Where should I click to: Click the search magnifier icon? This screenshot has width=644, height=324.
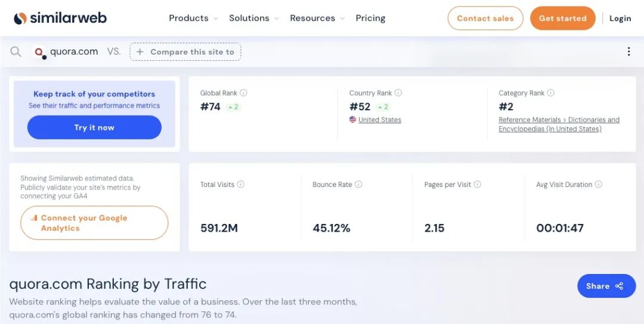click(x=16, y=52)
